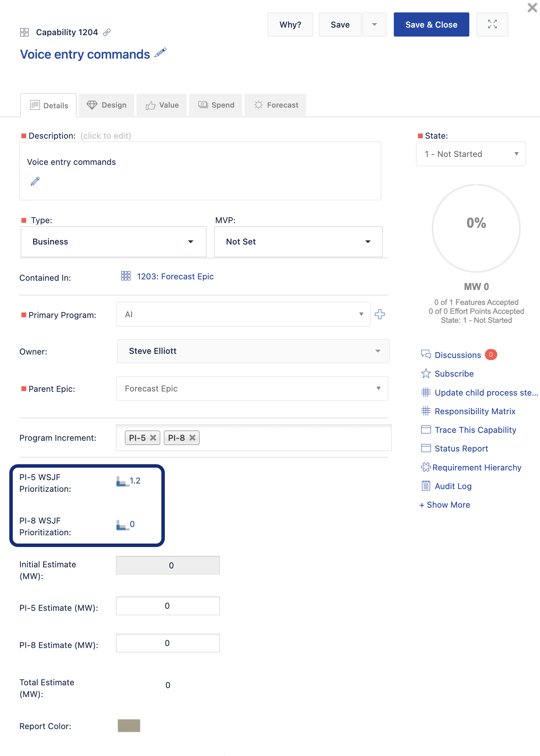Screen dimensions: 540x756
Task: Open the Owner dropdown showing Steve Elliott
Action: tap(253, 351)
